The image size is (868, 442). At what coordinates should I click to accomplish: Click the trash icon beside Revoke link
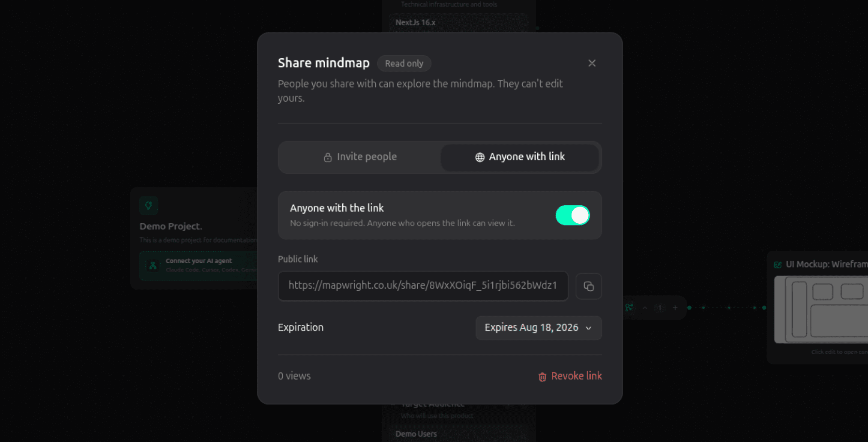pos(542,376)
